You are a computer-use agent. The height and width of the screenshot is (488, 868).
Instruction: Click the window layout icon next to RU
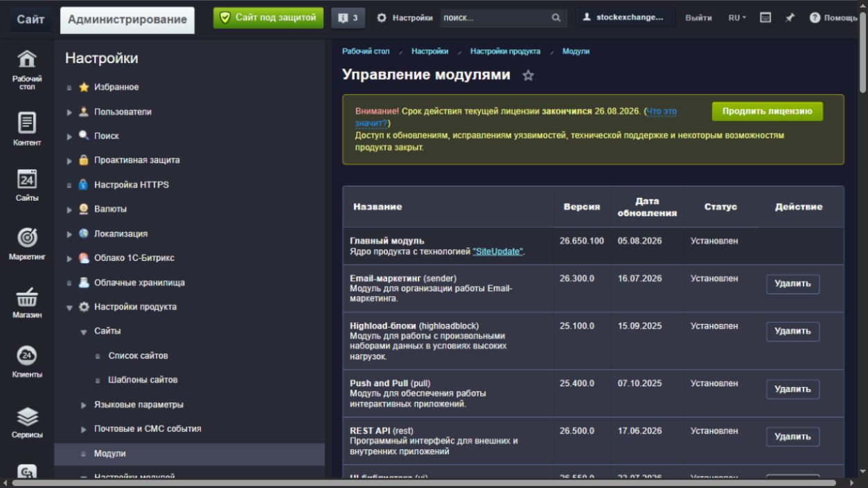[x=765, y=18]
